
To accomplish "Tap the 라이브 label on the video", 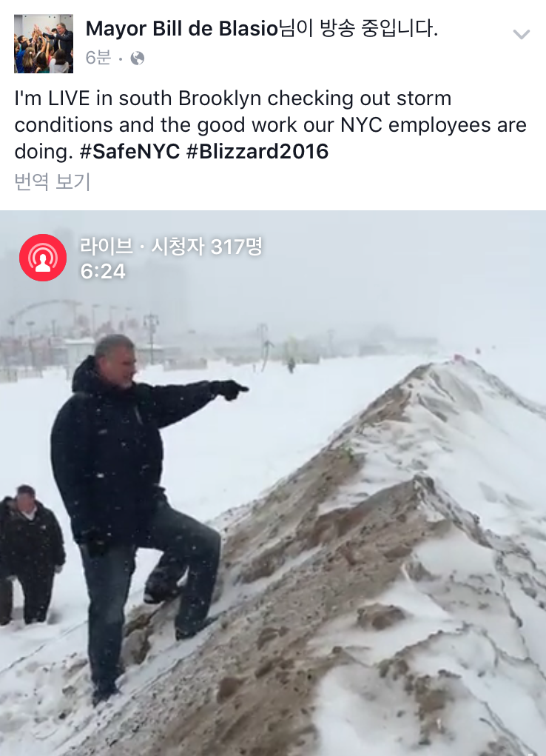I will pyautogui.click(x=106, y=247).
